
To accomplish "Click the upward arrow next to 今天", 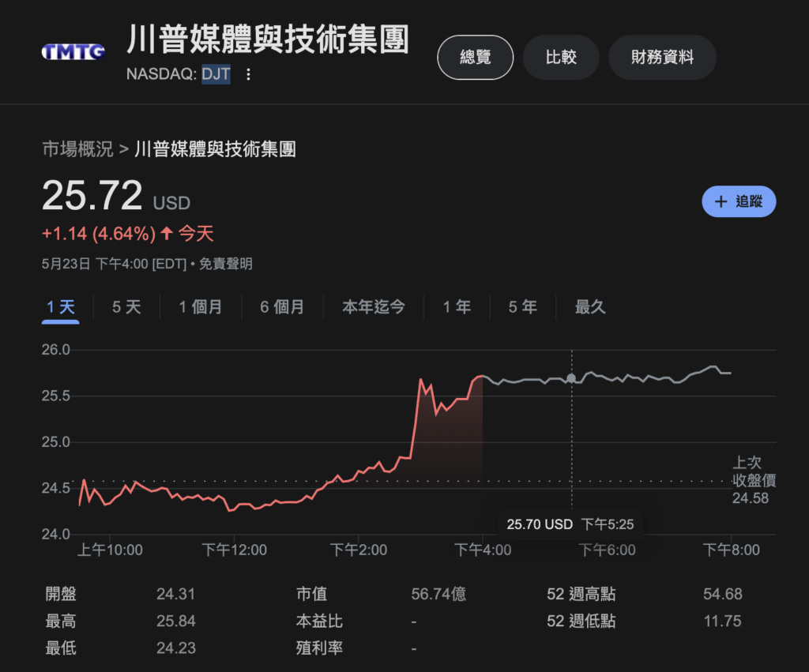I will 166,233.
